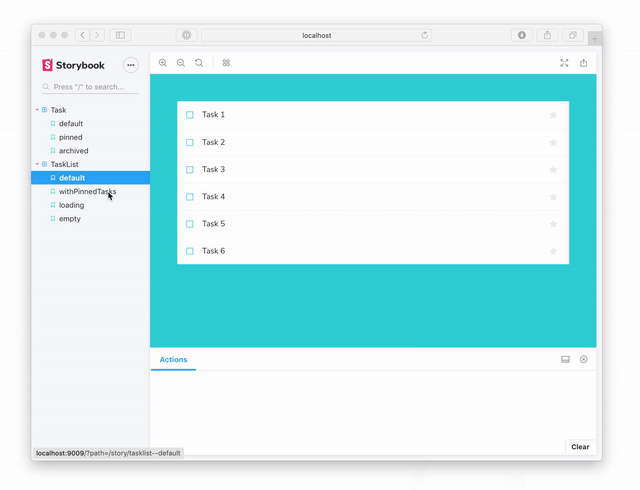Go back in the Safari browser

point(82,35)
